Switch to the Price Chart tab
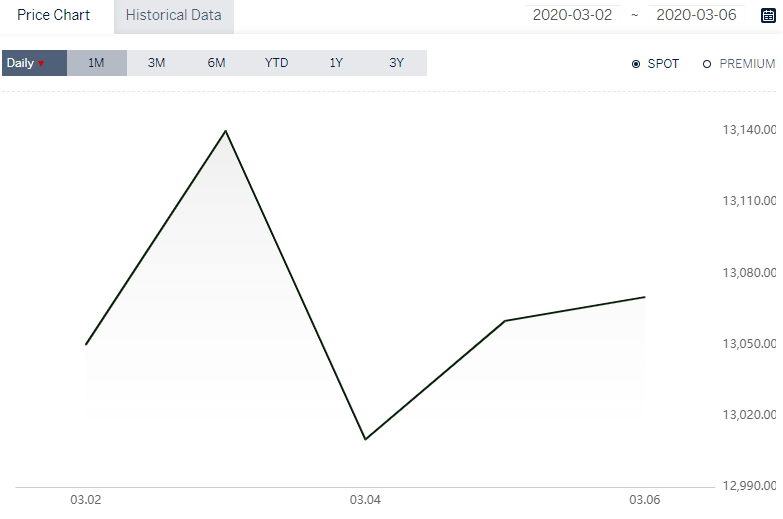This screenshot has height=519, width=783. pyautogui.click(x=53, y=15)
